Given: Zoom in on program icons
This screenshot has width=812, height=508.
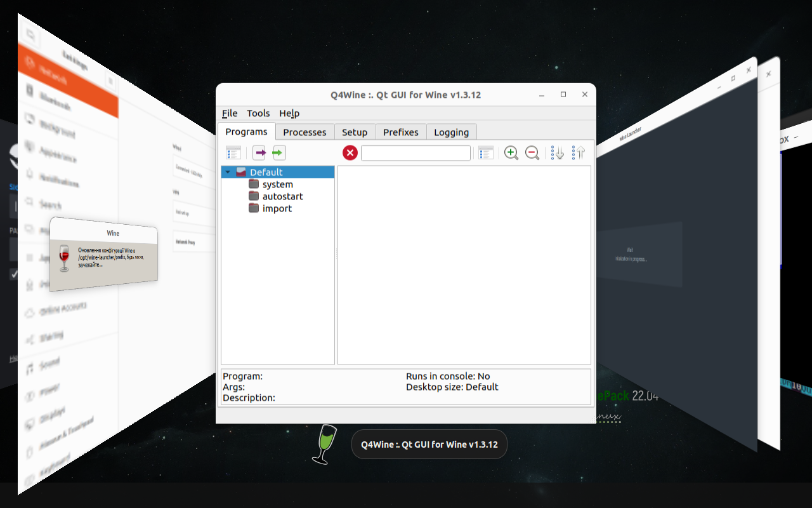Looking at the screenshot, I should click(511, 152).
